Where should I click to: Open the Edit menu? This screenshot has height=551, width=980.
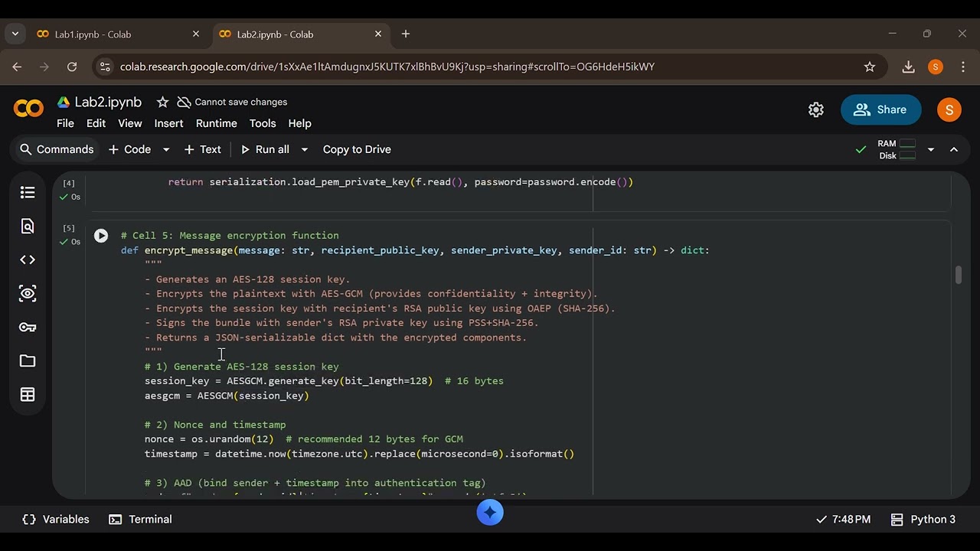coord(96,123)
